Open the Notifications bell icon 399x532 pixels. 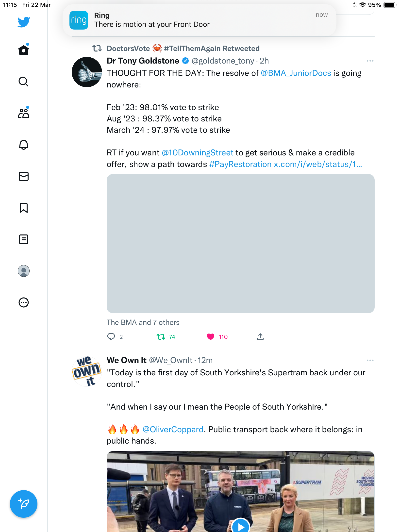tap(24, 145)
